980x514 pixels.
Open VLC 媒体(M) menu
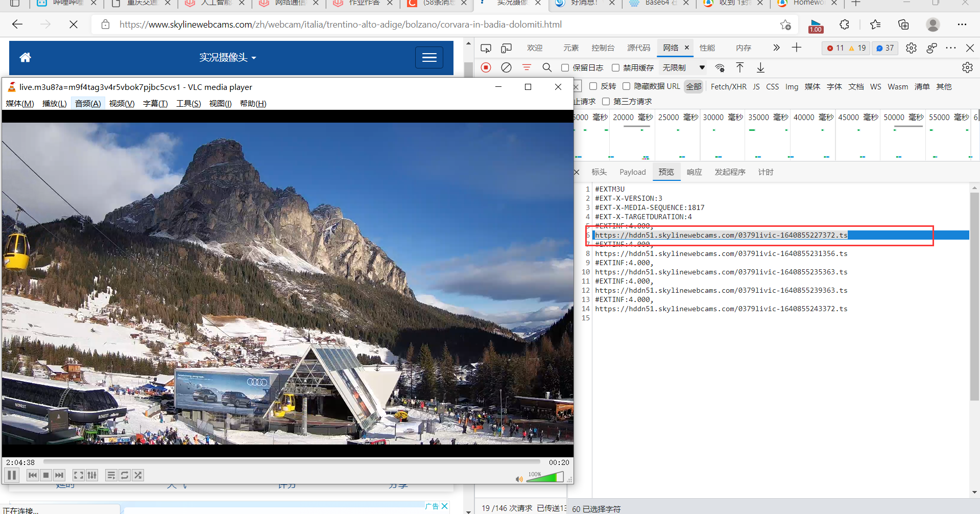[20, 104]
